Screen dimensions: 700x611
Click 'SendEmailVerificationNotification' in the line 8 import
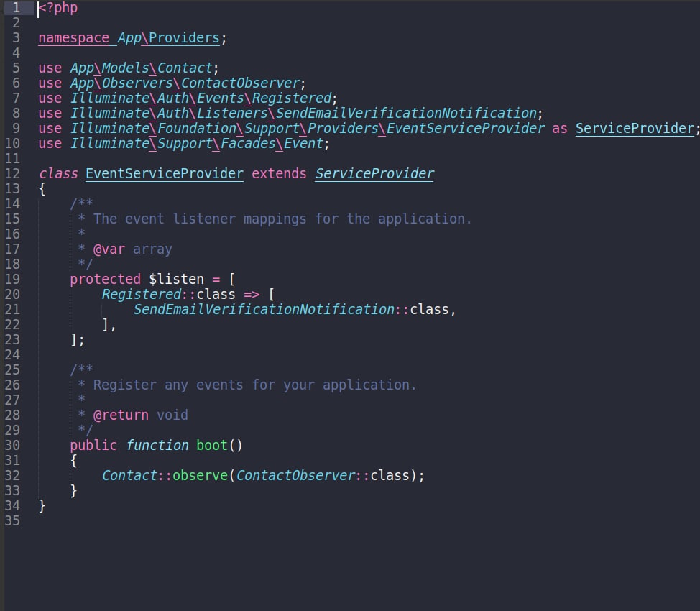pos(406,114)
